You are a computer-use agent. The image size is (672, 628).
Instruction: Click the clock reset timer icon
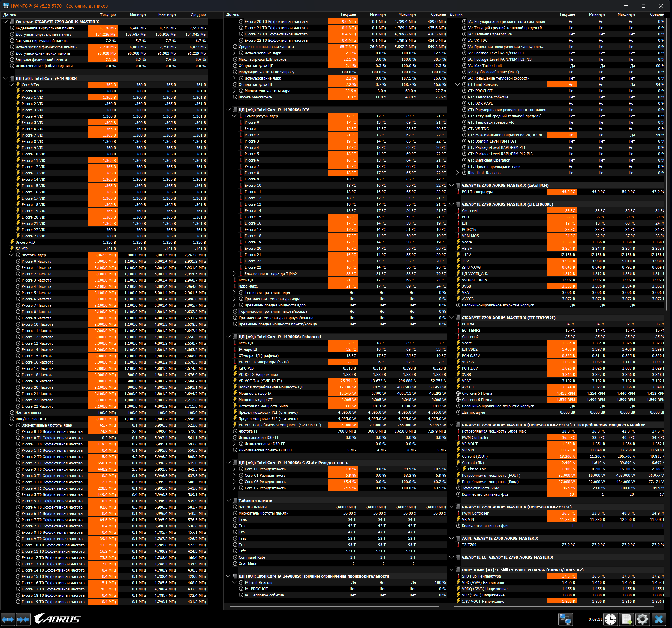(x=610, y=620)
